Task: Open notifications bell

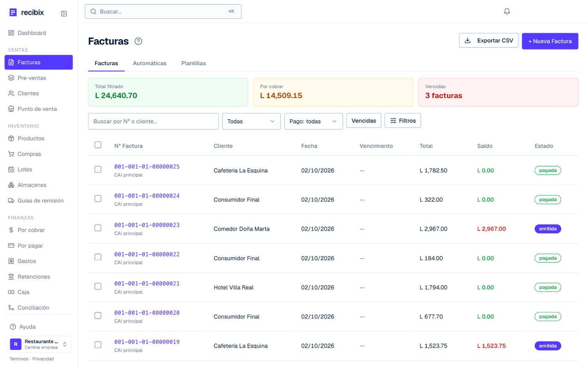Action: click(x=507, y=11)
